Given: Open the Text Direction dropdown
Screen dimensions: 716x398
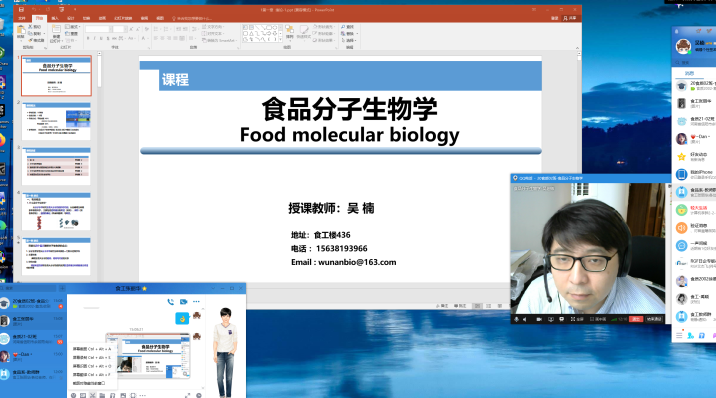Looking at the screenshot, I should pyautogui.click(x=212, y=27).
